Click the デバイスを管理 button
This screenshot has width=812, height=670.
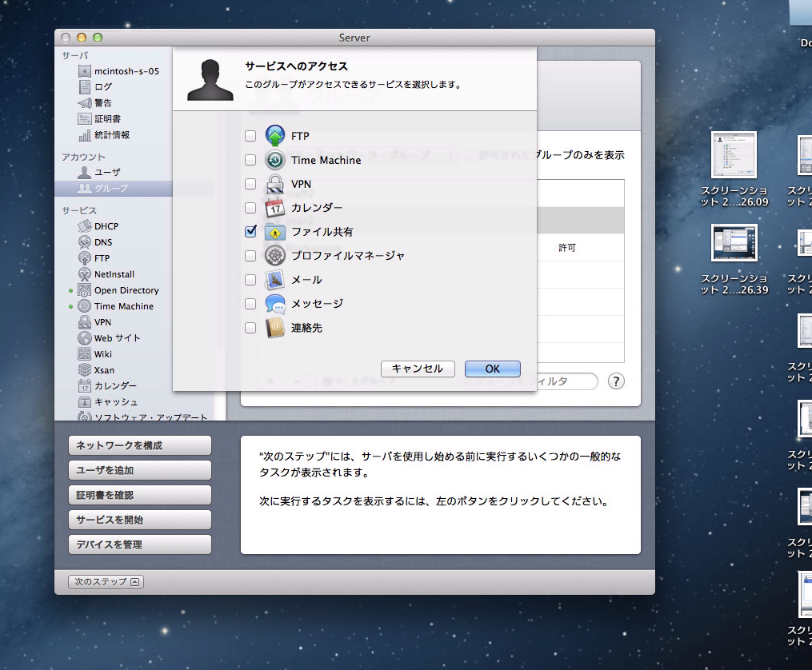click(140, 544)
